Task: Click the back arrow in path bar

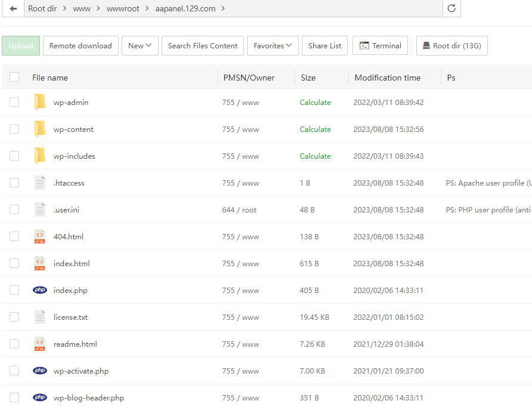Action: pos(13,8)
